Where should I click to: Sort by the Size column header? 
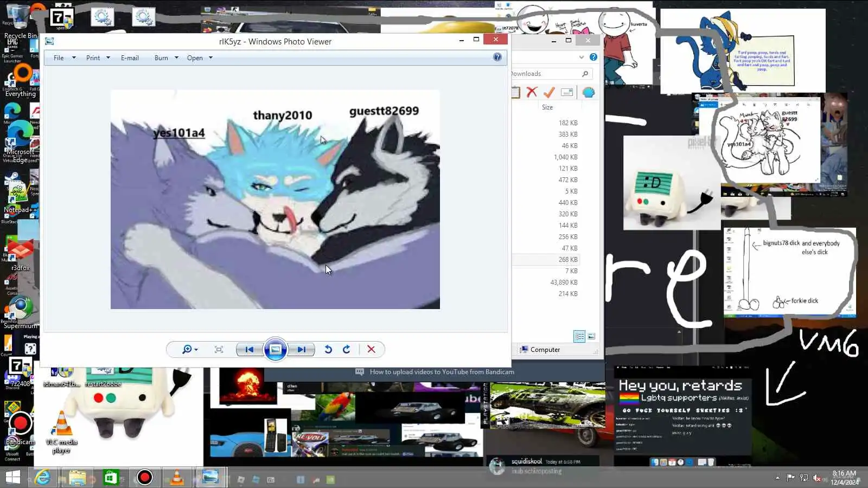coord(547,107)
